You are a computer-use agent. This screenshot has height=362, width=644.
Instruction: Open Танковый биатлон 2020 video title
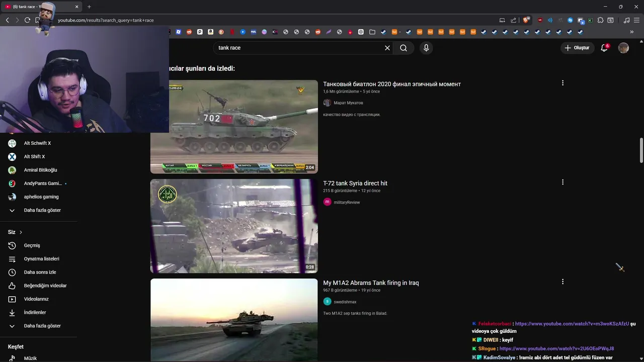tap(392, 84)
